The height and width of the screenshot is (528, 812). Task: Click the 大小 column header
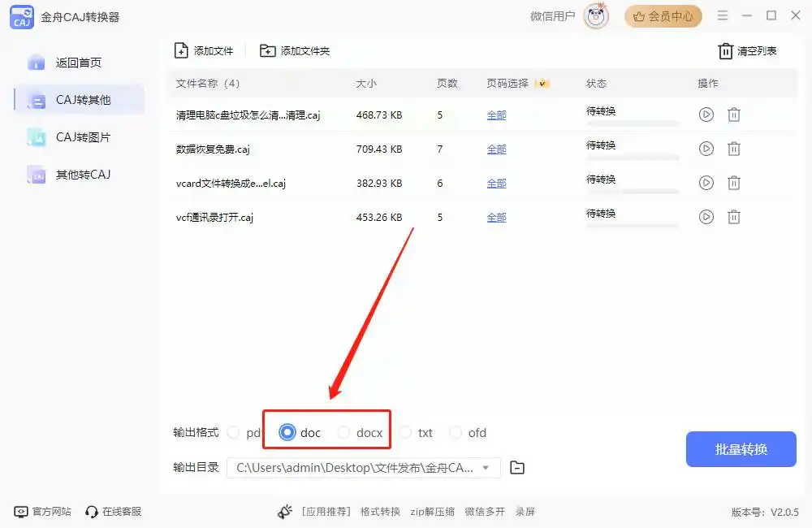coord(366,84)
